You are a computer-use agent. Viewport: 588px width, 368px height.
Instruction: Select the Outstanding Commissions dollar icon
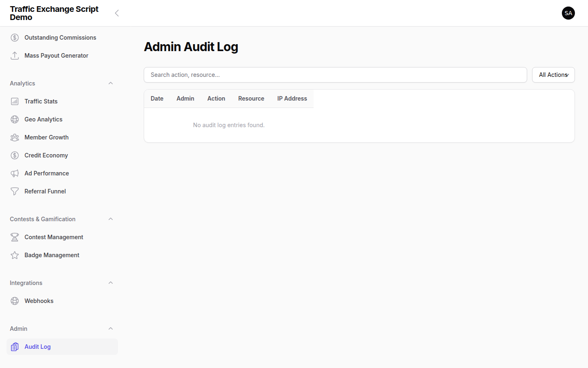pyautogui.click(x=15, y=37)
